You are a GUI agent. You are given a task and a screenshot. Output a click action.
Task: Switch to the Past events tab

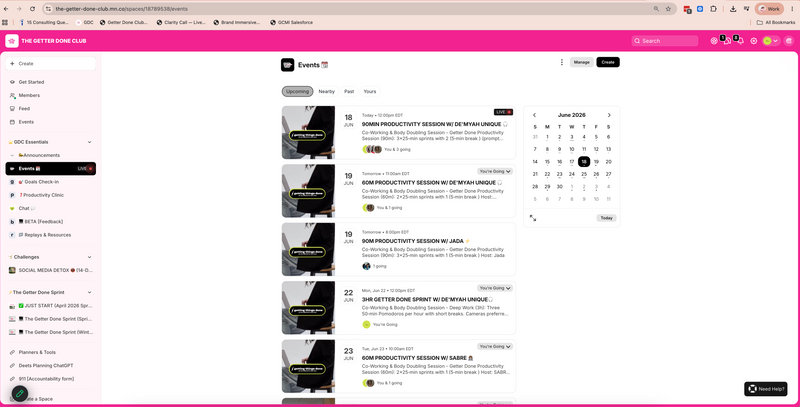click(349, 91)
